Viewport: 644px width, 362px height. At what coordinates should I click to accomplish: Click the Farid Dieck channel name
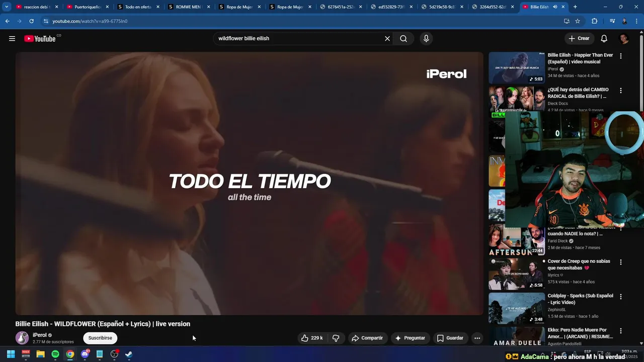click(x=557, y=241)
